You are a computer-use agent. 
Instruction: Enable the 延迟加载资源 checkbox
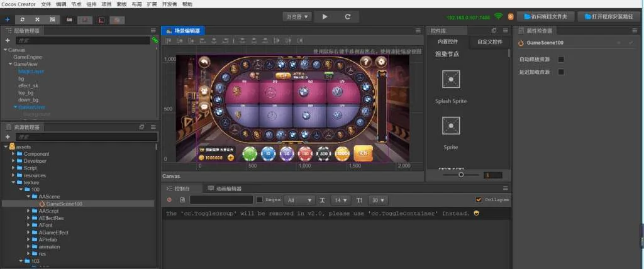[561, 72]
